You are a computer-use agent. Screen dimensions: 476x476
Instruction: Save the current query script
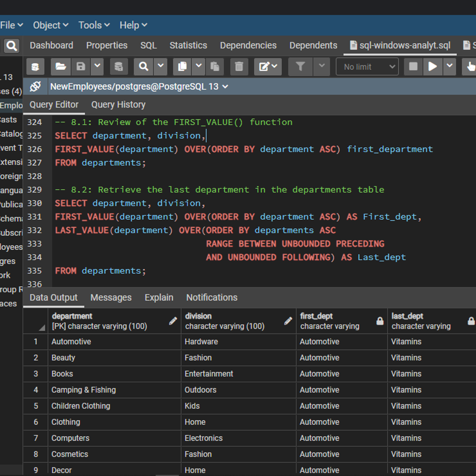(x=81, y=67)
